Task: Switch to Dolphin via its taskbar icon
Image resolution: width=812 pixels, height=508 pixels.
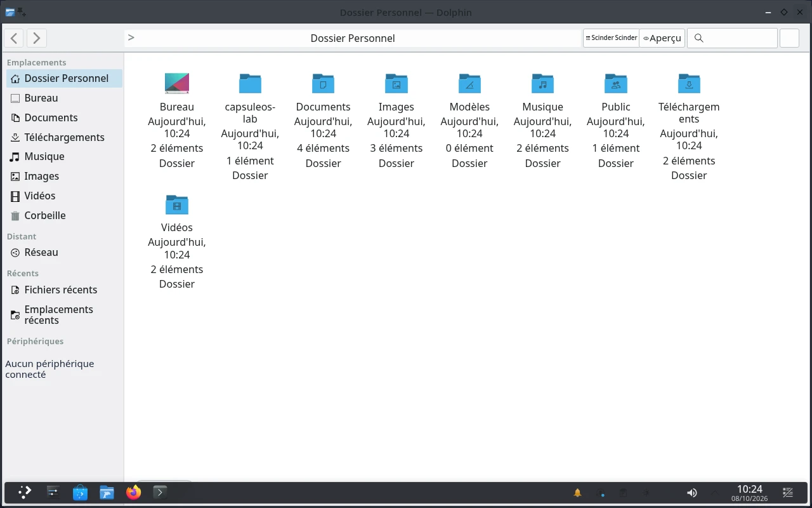Action: pos(107,492)
